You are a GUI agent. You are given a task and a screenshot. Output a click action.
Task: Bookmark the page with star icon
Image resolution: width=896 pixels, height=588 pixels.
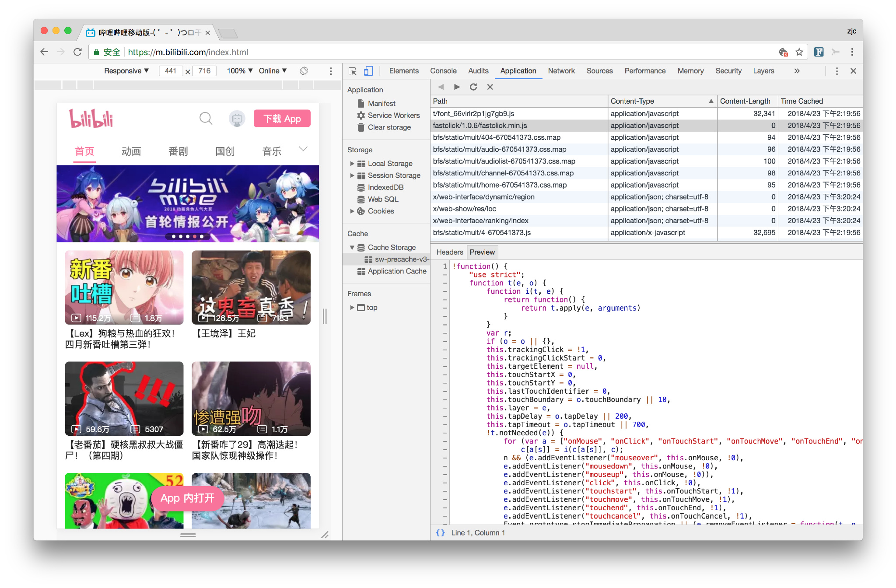[x=799, y=52]
